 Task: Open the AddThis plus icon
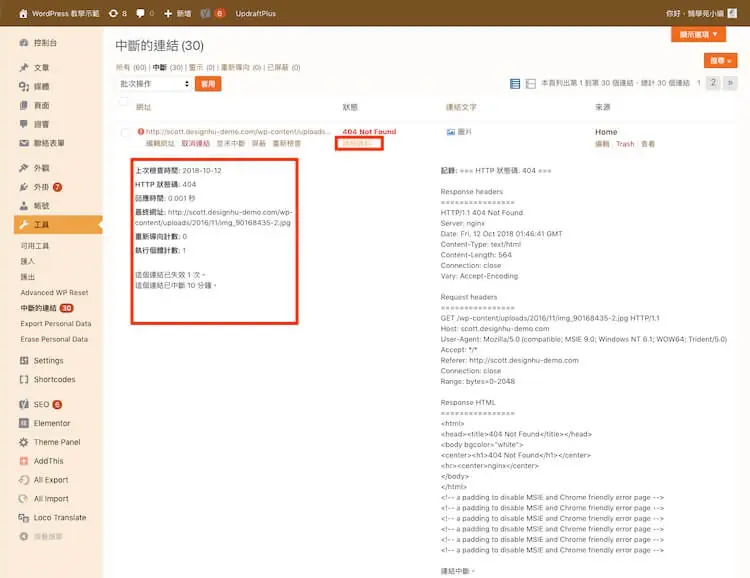click(23, 461)
